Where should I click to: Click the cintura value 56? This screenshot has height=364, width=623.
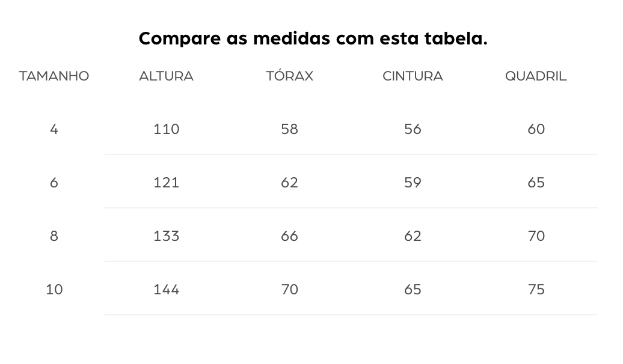pyautogui.click(x=413, y=129)
